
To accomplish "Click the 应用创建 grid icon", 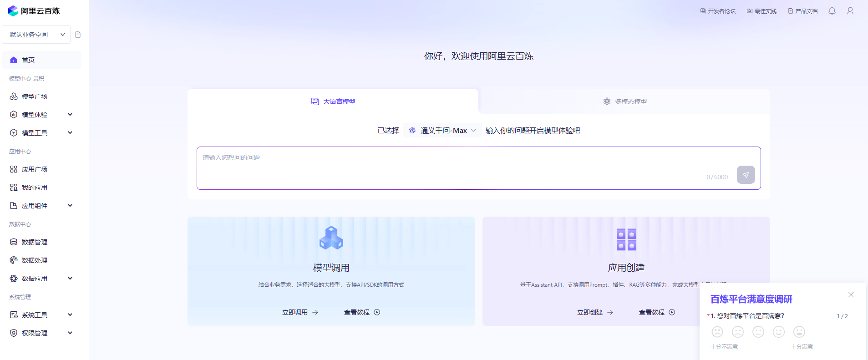I will tap(626, 239).
